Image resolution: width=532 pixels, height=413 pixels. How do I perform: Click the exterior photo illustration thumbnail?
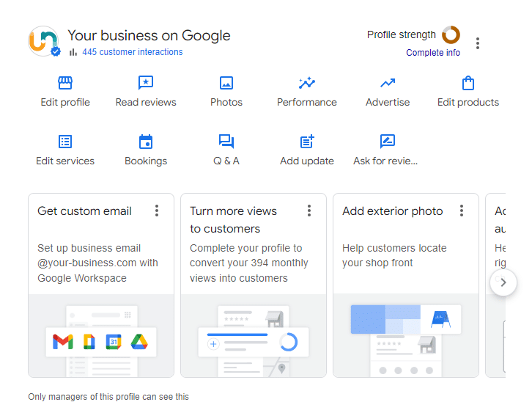pyautogui.click(x=406, y=335)
